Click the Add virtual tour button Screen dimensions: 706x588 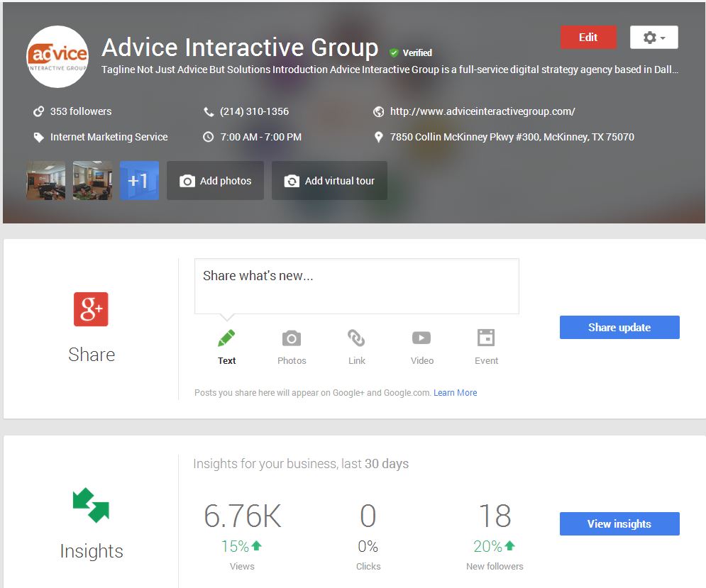pyautogui.click(x=330, y=181)
